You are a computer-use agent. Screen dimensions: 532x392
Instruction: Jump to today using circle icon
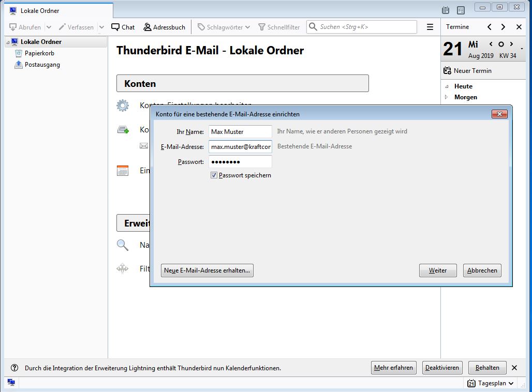[x=501, y=44]
